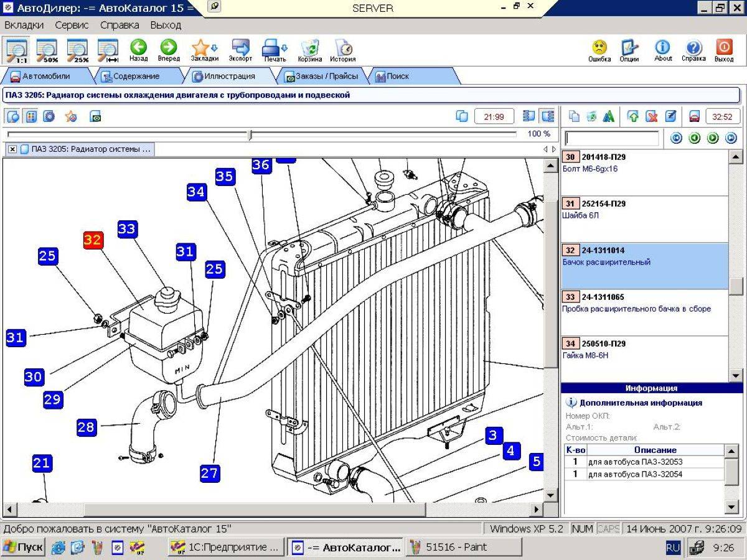Select part 33 Пробка расширительного бачка
747x560 pixels.
pos(644,312)
